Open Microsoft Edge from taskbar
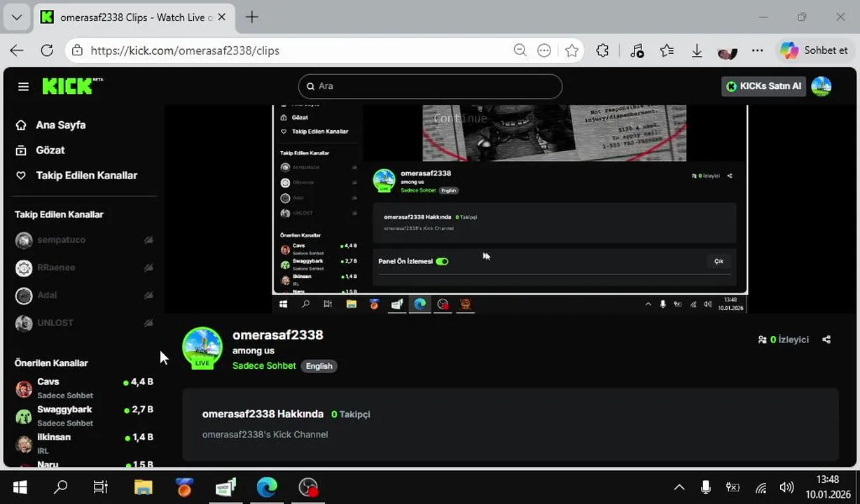Screen dimensions: 860x504 pos(267,487)
